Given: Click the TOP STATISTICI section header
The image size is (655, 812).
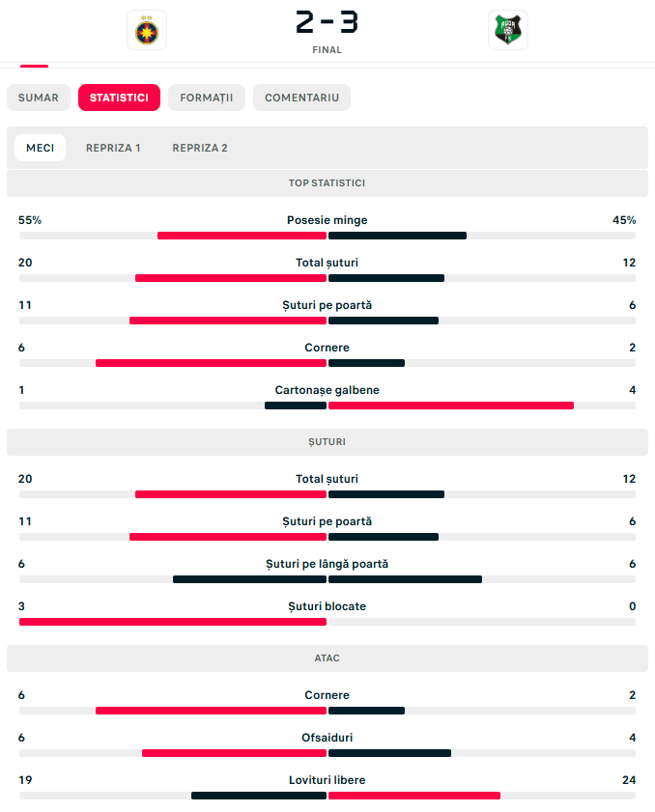Looking at the screenshot, I should click(x=327, y=182).
